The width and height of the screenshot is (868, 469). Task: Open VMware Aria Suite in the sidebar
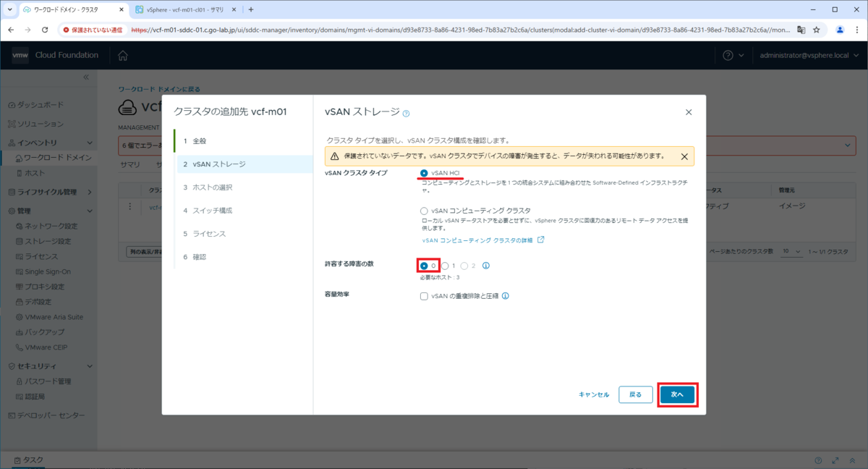(49, 317)
